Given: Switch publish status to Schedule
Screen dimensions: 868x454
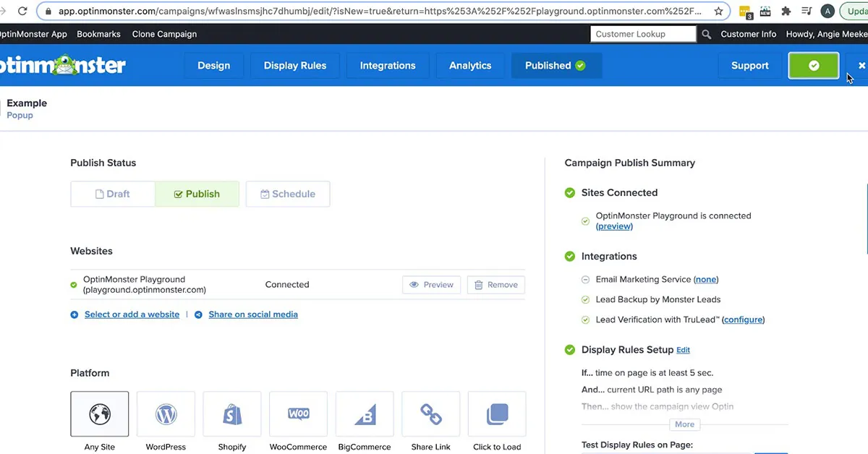Looking at the screenshot, I should point(288,194).
